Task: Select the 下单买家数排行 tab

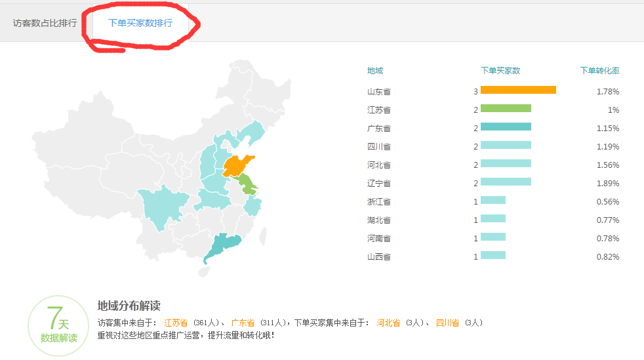Action: click(140, 23)
